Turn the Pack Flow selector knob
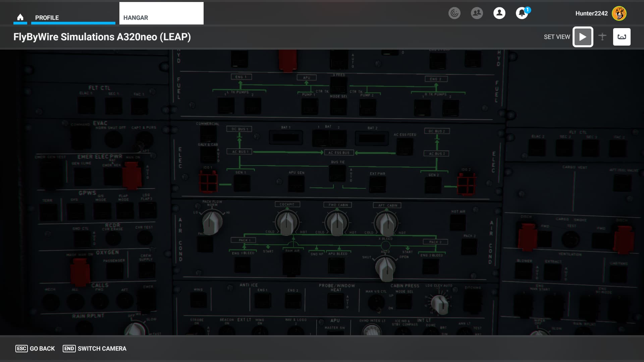Image resolution: width=644 pixels, height=362 pixels. tap(212, 223)
